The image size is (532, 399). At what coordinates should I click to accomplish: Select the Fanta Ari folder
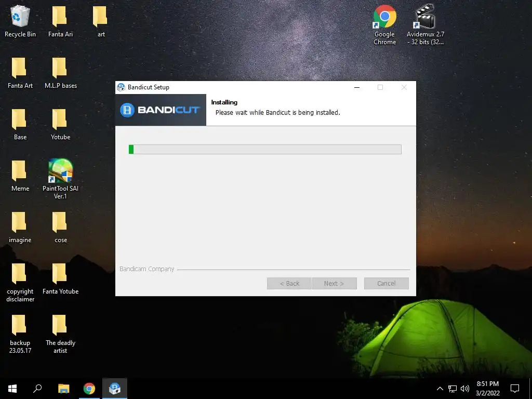[60, 21]
